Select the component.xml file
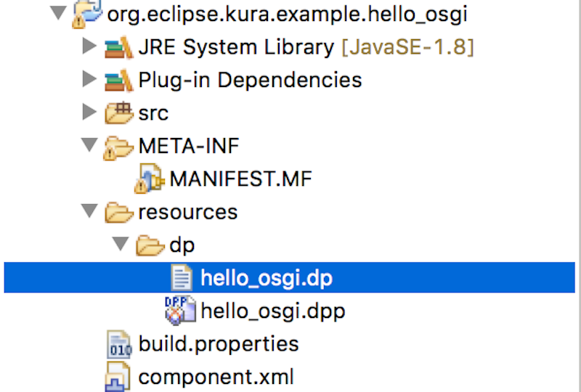 click(x=216, y=377)
